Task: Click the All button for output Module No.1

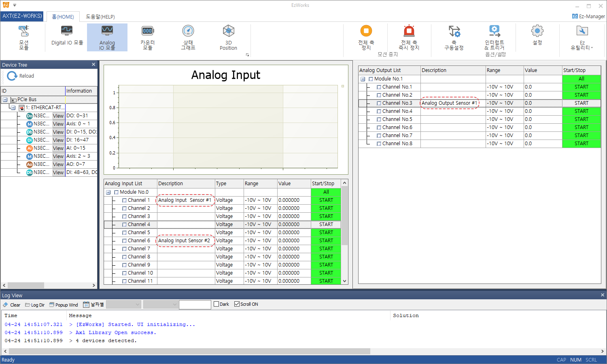Action: coord(582,79)
